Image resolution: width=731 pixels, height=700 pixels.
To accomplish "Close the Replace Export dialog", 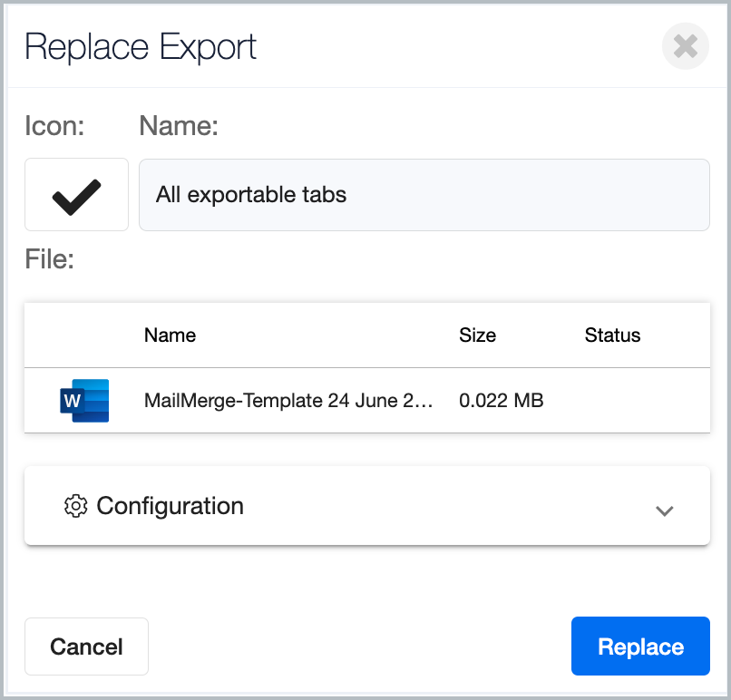I will point(686,46).
